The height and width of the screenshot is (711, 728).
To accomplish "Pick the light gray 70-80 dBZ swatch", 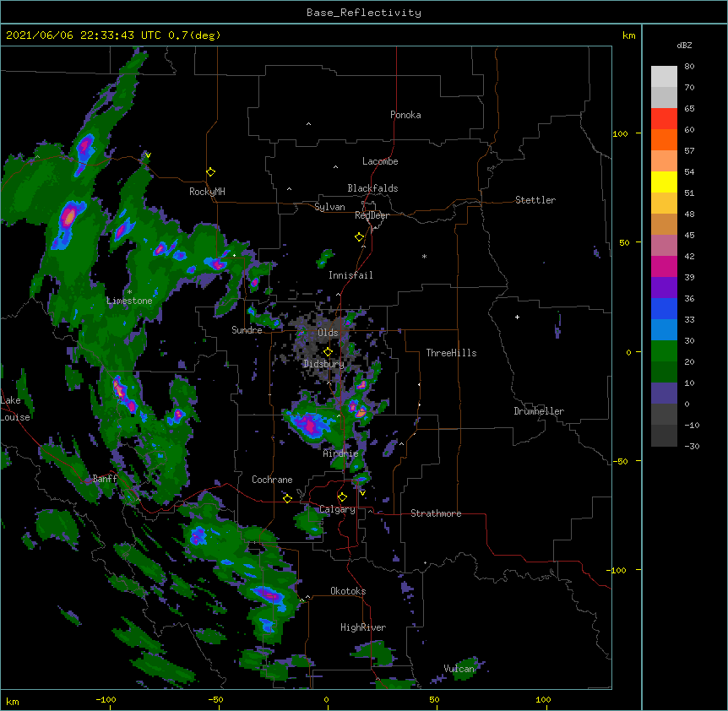I will 664,77.
